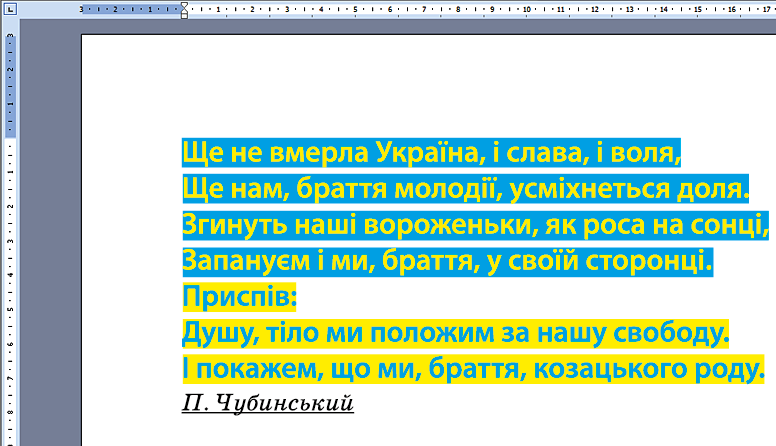
Task: Click the line 'І покажем, що ми, браття, козацького роду.'
Action: point(473,369)
